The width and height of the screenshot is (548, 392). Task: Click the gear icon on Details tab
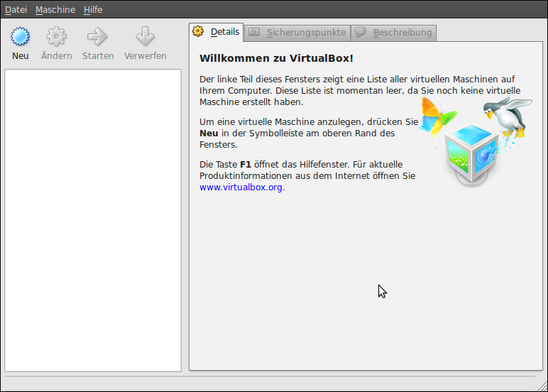(199, 32)
